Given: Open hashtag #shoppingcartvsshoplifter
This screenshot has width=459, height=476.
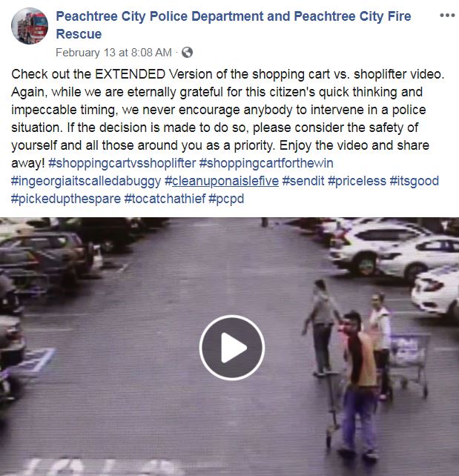Looking at the screenshot, I should tap(122, 163).
